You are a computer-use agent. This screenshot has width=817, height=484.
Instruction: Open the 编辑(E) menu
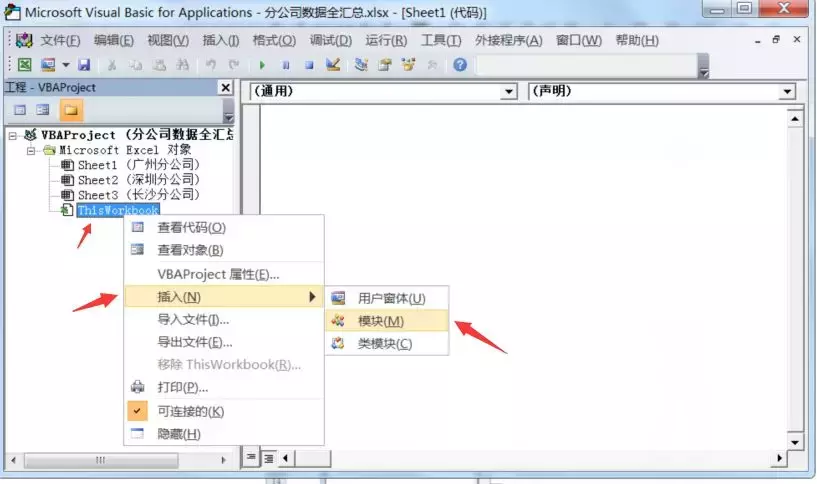click(114, 40)
